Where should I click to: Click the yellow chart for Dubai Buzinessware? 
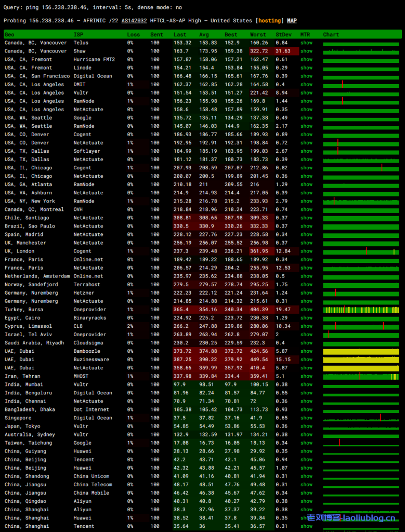coord(361,360)
